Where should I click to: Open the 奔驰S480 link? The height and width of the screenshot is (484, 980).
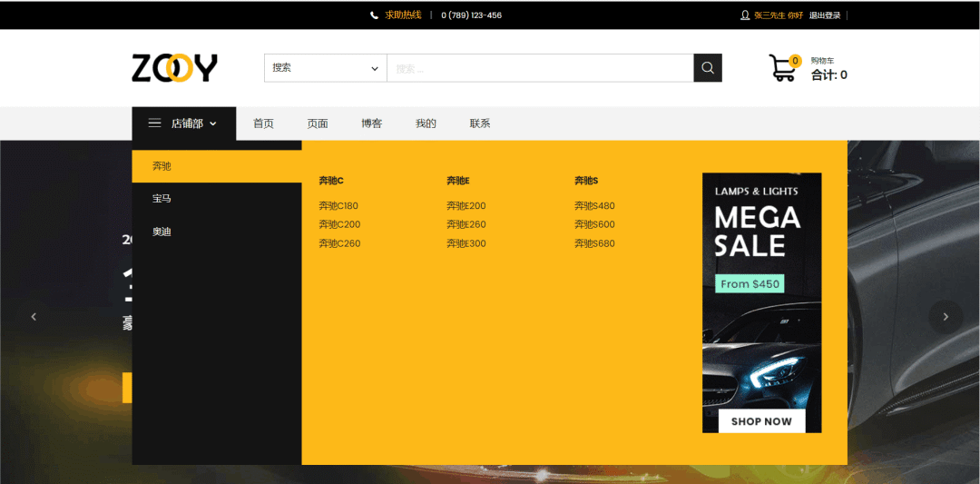(594, 206)
